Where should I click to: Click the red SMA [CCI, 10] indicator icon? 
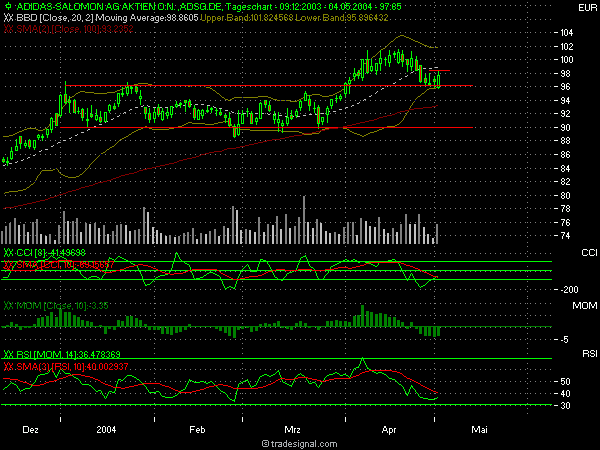click(x=8, y=265)
